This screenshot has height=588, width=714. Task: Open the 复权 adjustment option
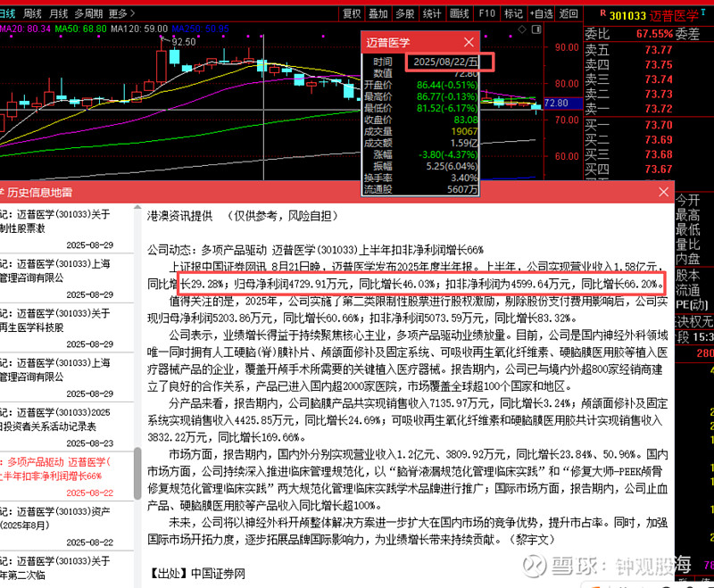tap(352, 13)
